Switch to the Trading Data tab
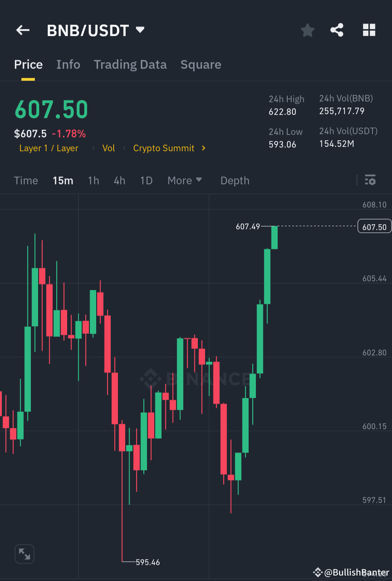Image resolution: width=392 pixels, height=581 pixels. coord(130,64)
